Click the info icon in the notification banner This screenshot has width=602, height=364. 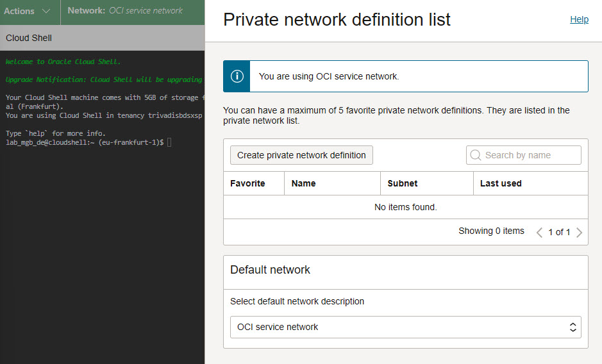click(x=237, y=76)
